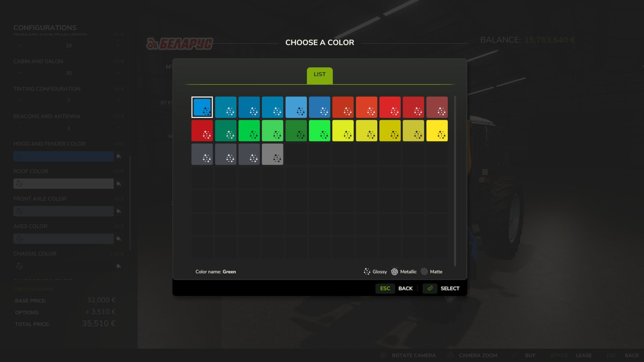This screenshot has width=644, height=362.
Task: Pick the bright yellow swatch ending row two
Action: click(437, 131)
